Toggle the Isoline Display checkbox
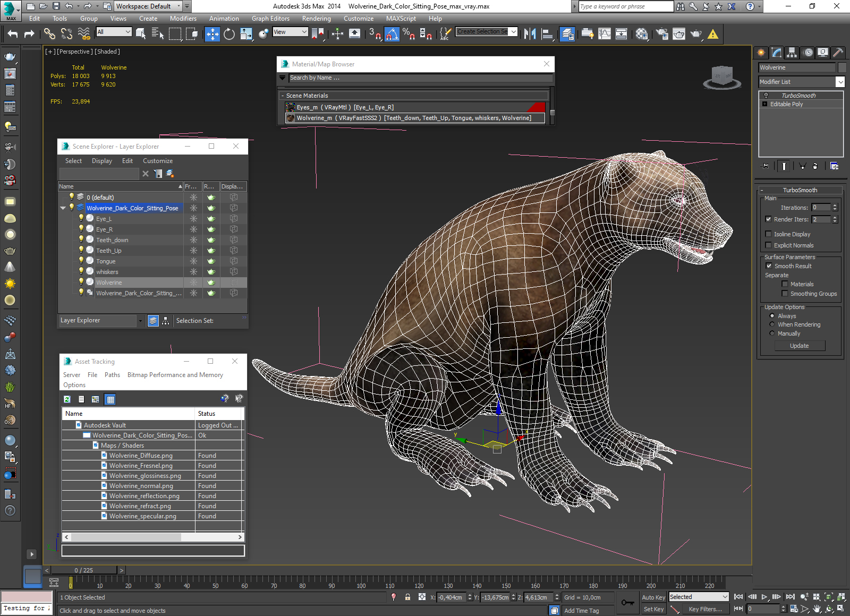This screenshot has height=616, width=850. (x=768, y=234)
